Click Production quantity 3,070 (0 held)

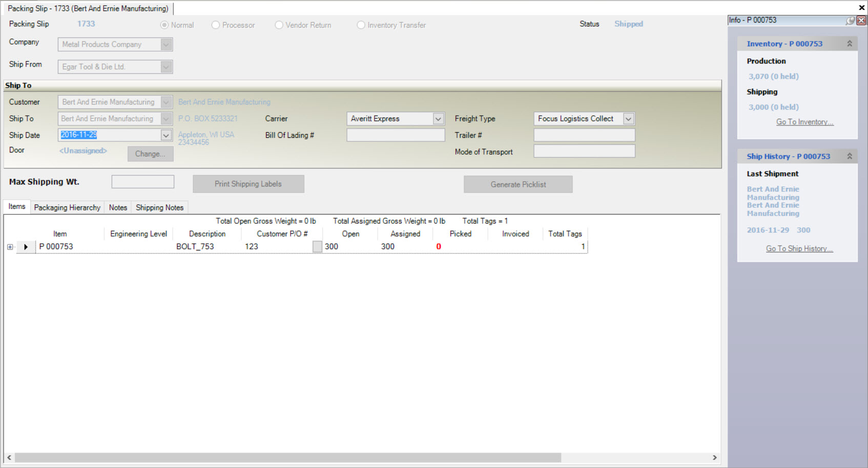point(773,76)
